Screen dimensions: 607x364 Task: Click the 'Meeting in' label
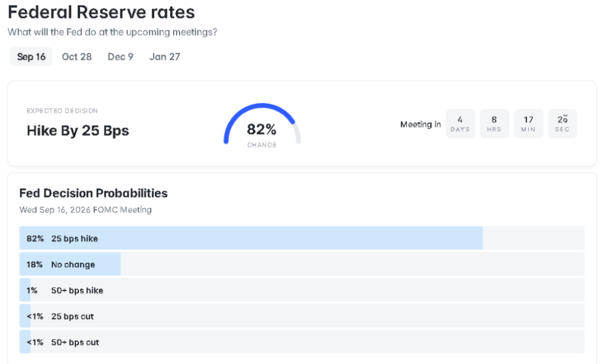click(421, 124)
